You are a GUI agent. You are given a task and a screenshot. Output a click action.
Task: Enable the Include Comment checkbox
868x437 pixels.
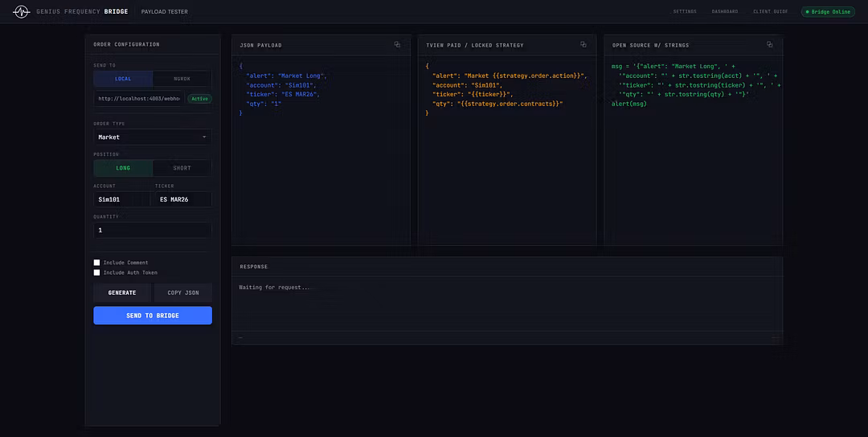point(97,263)
